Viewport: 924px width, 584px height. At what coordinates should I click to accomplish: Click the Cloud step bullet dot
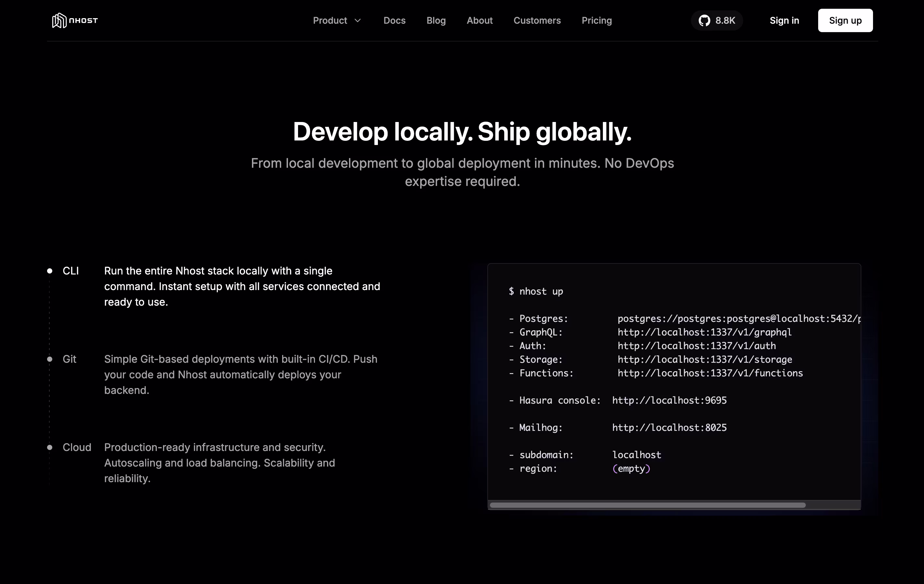coord(49,447)
